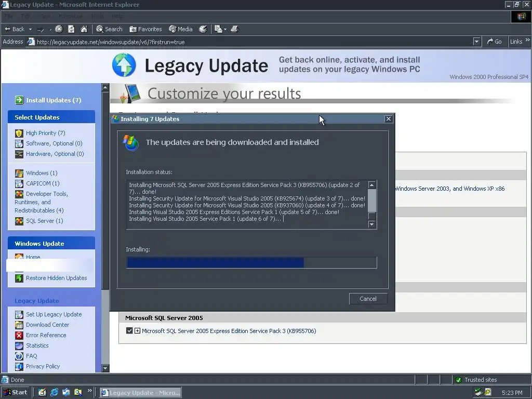
Task: Click the Developer Tools category icon
Action: 19,194
